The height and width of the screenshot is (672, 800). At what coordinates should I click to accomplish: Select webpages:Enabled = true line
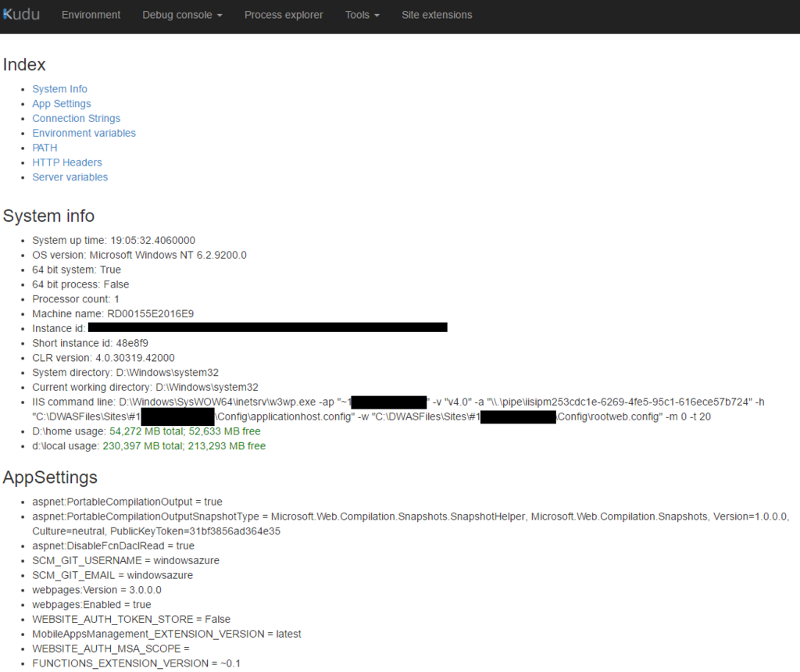(92, 605)
